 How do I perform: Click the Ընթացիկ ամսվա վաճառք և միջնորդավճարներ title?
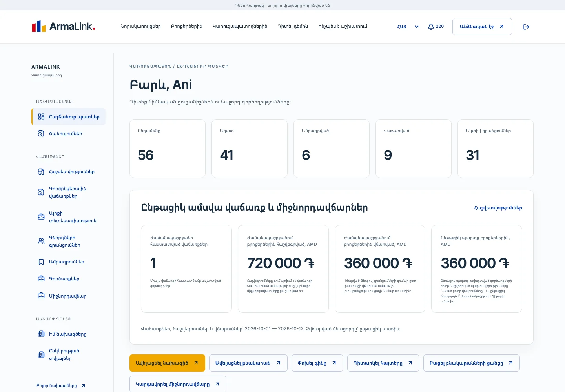tap(254, 208)
